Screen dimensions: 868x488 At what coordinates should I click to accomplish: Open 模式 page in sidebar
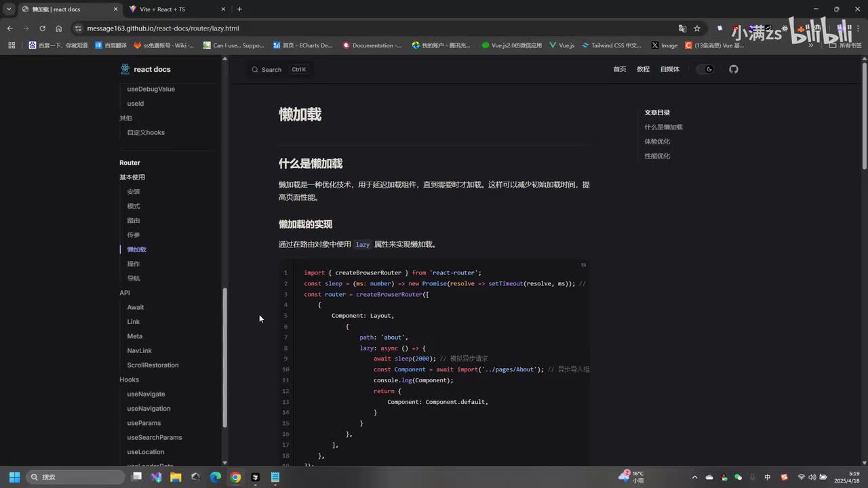point(134,206)
